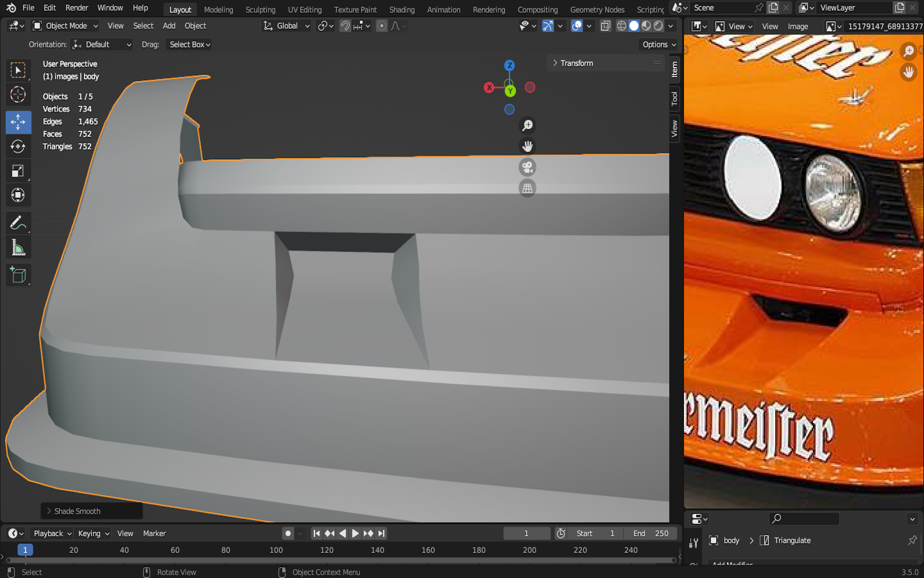924x578 pixels.
Task: Switch to the UV Editing workspace tab
Action: [x=305, y=10]
